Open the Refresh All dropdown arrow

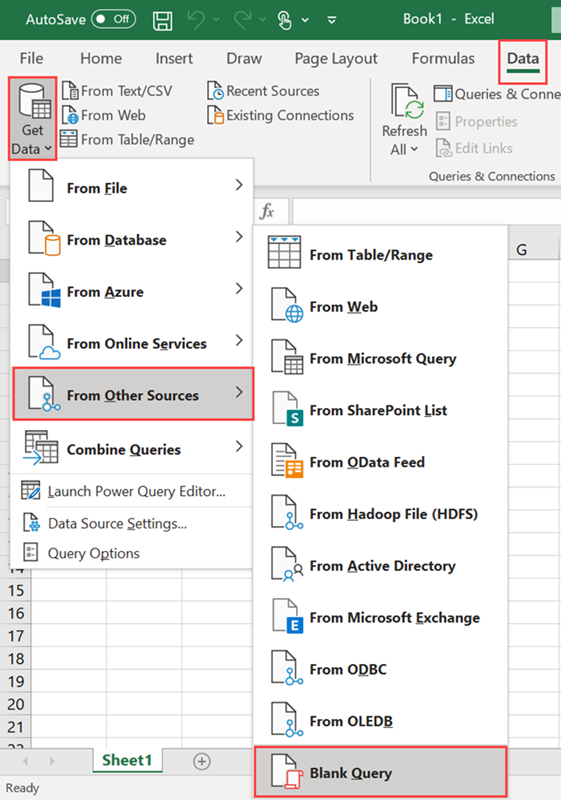[x=414, y=149]
